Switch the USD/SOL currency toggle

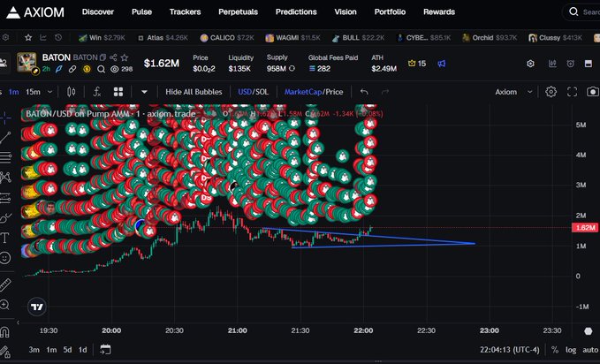253,92
